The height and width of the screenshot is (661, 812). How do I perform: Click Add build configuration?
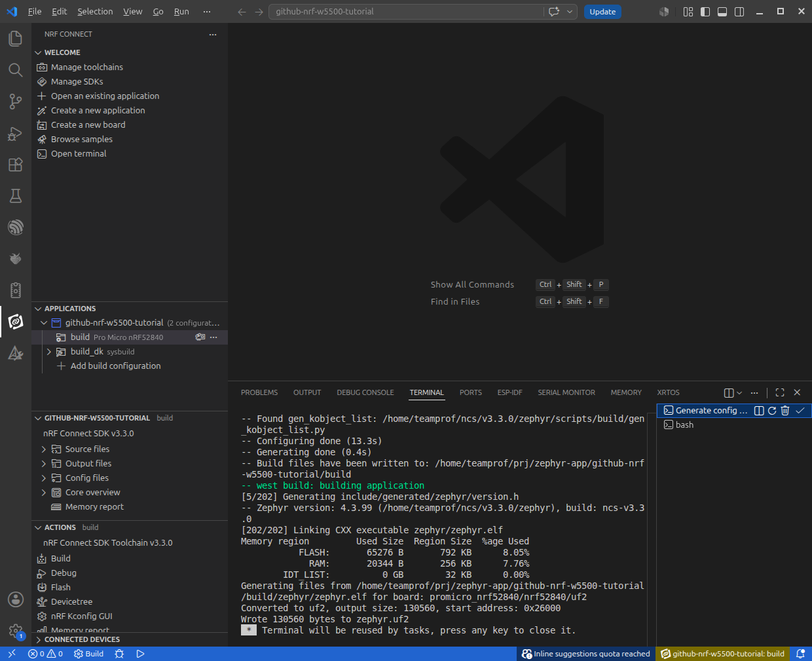[115, 366]
